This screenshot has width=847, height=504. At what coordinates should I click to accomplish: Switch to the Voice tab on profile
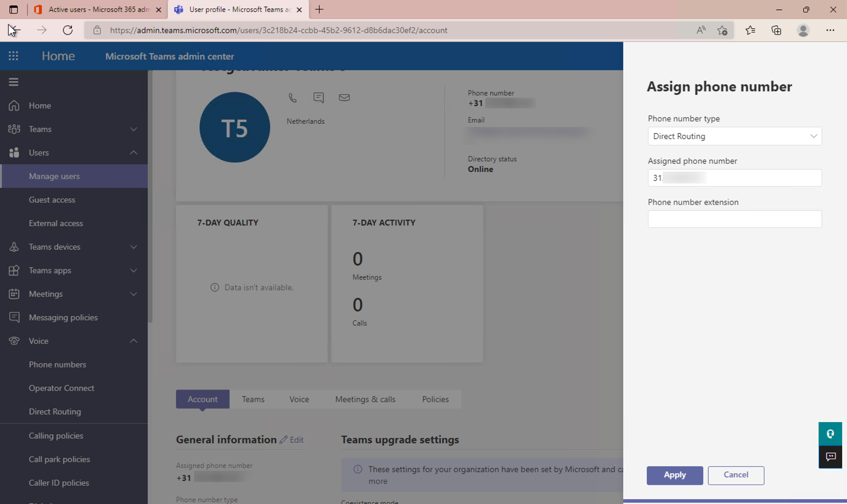coord(299,399)
